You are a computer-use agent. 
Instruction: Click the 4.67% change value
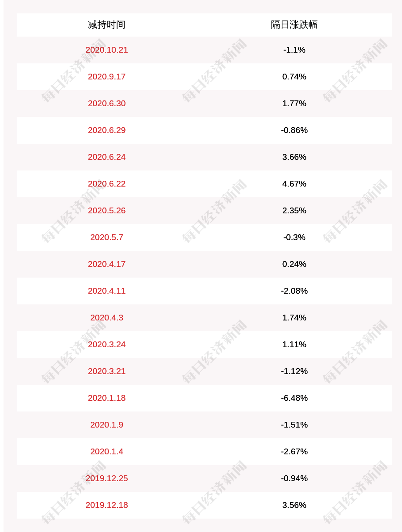[294, 184]
